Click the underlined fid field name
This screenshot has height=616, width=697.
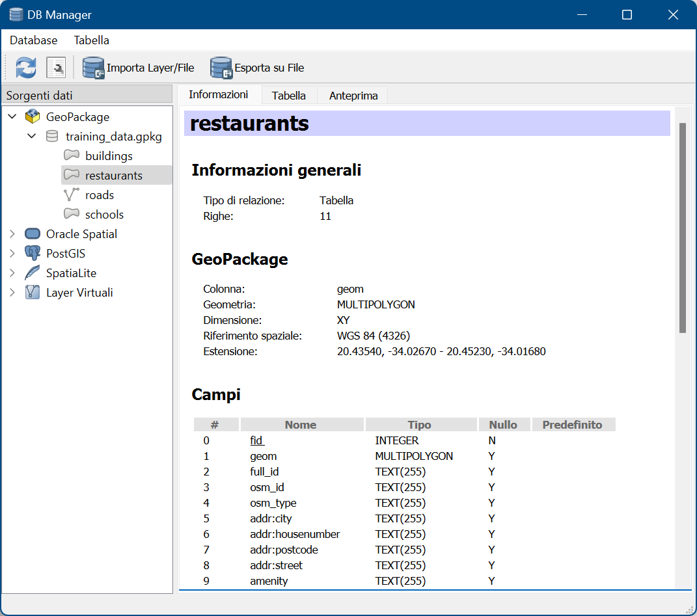pos(257,440)
